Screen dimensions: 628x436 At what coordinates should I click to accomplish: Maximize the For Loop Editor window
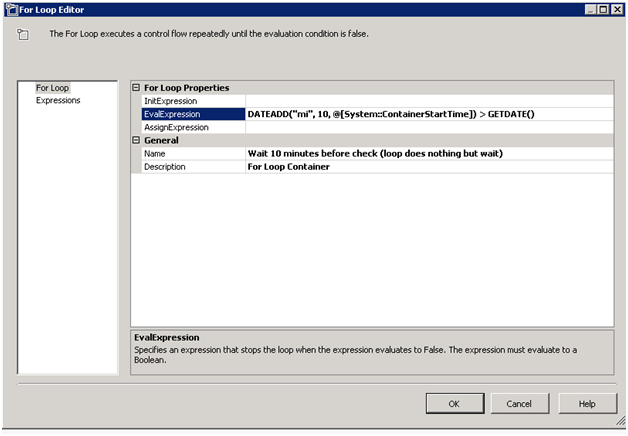(x=601, y=9)
